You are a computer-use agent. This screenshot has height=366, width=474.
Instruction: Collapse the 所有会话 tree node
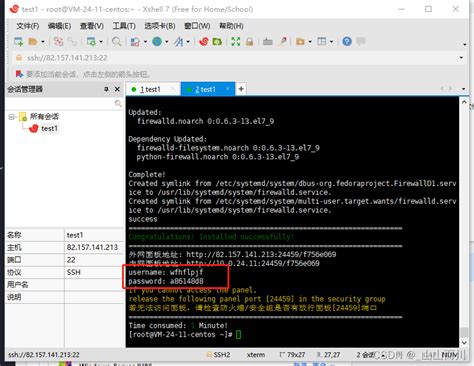click(12, 117)
